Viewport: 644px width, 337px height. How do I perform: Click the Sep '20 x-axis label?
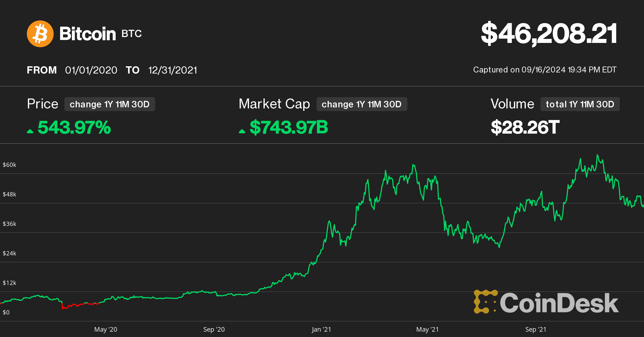point(214,329)
